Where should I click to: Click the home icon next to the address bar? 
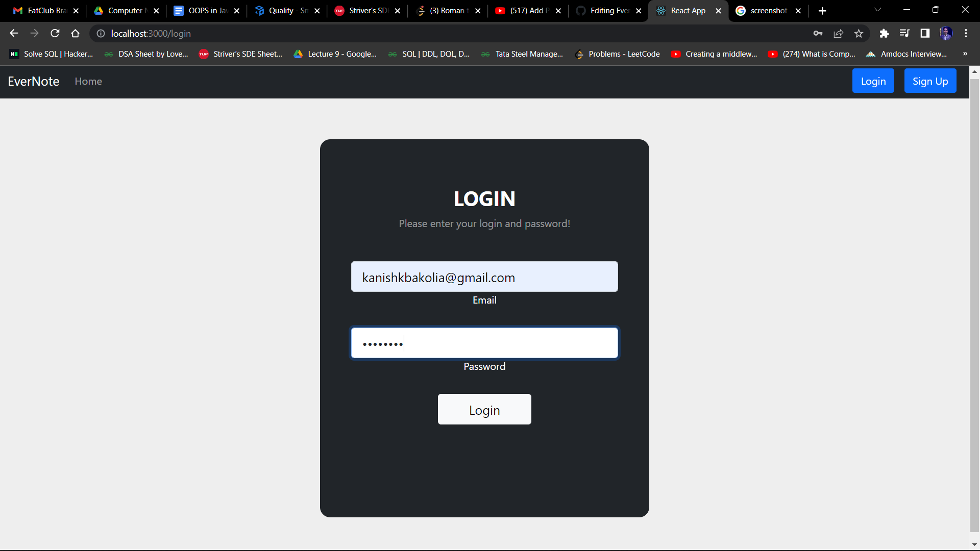(x=75, y=33)
